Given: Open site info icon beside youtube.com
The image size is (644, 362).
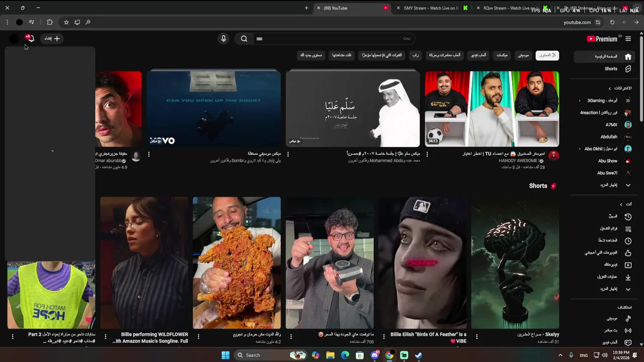Looking at the screenshot, I should [x=598, y=22].
